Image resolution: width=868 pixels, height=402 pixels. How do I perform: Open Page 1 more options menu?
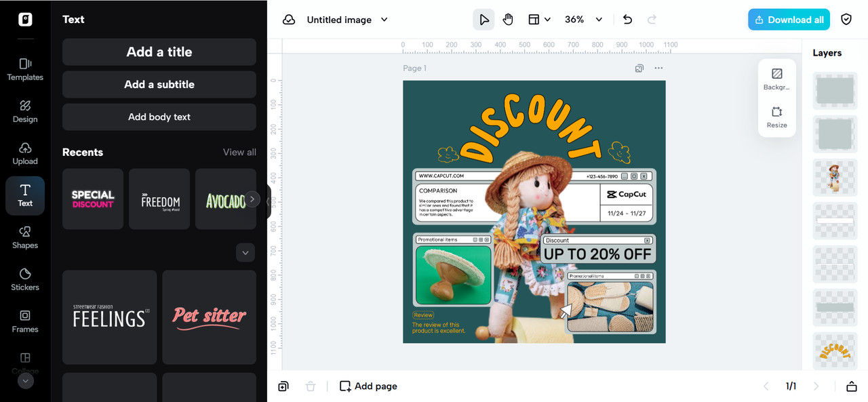click(658, 68)
